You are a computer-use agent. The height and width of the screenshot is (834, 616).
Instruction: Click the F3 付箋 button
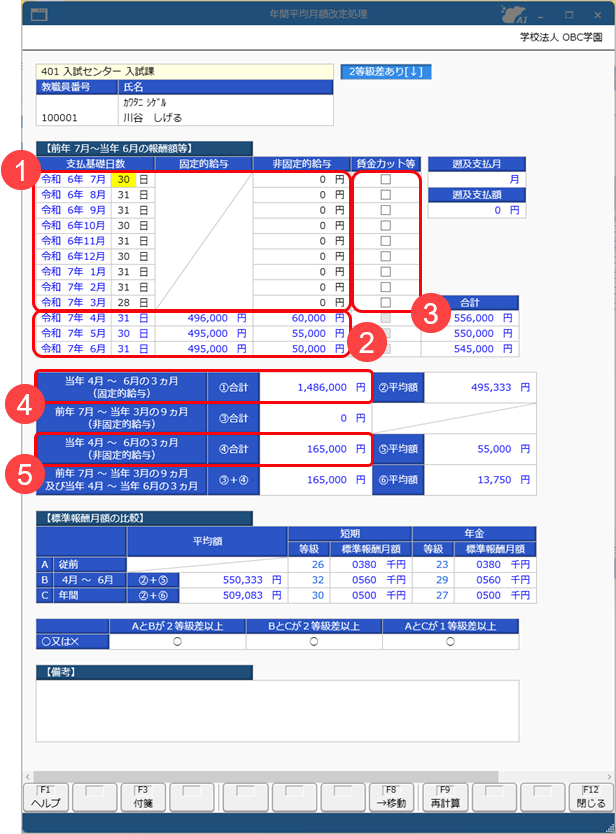[x=143, y=797]
